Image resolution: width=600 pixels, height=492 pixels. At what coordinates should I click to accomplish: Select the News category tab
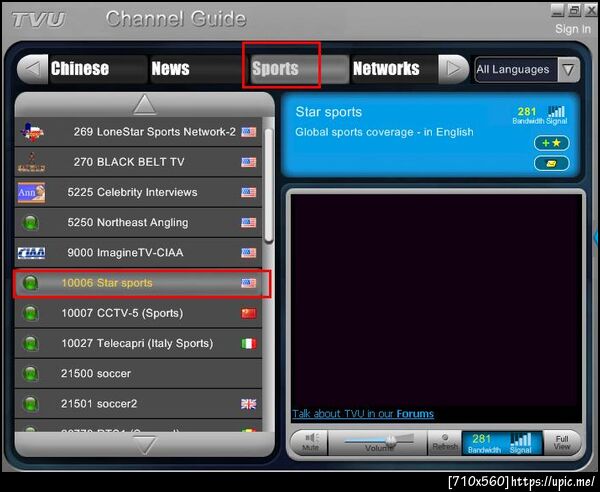click(x=198, y=69)
